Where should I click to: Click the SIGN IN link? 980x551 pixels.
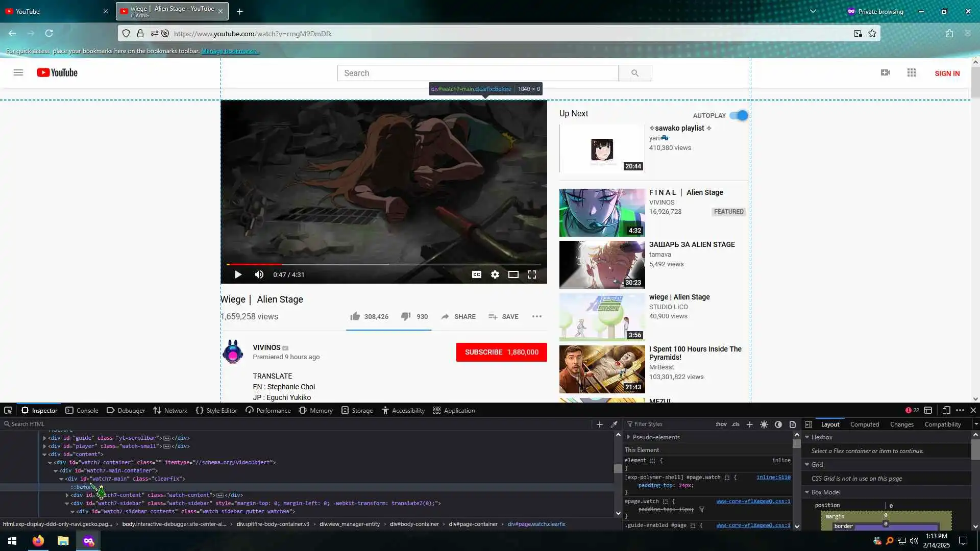coord(947,73)
